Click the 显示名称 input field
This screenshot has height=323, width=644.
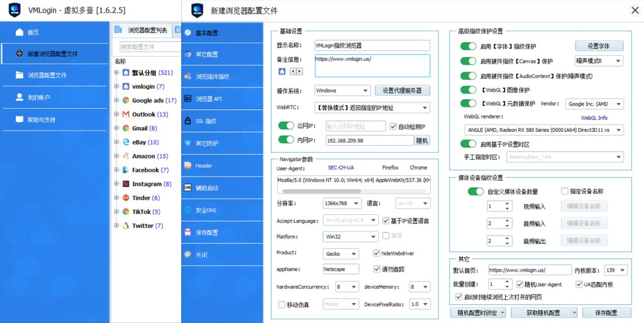pyautogui.click(x=372, y=45)
